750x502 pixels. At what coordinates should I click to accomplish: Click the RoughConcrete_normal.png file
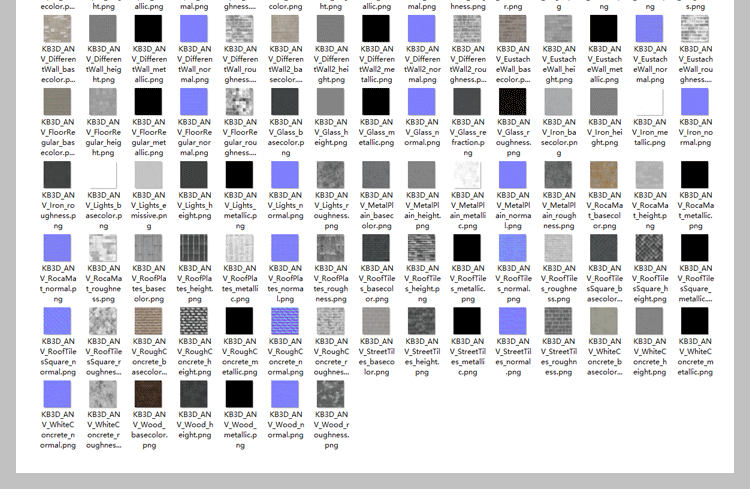tap(285, 321)
